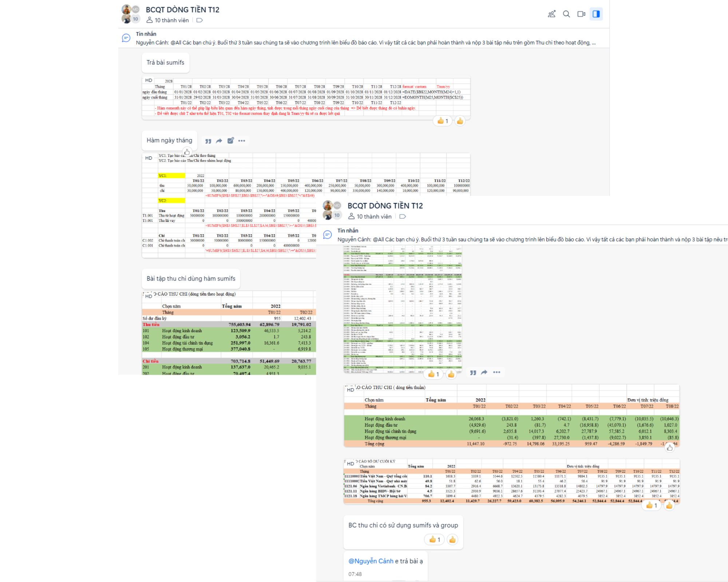Toggle like under 'Hàm ngày tháng' bubble
Image resolution: width=728 pixels, height=582 pixels.
click(187, 152)
